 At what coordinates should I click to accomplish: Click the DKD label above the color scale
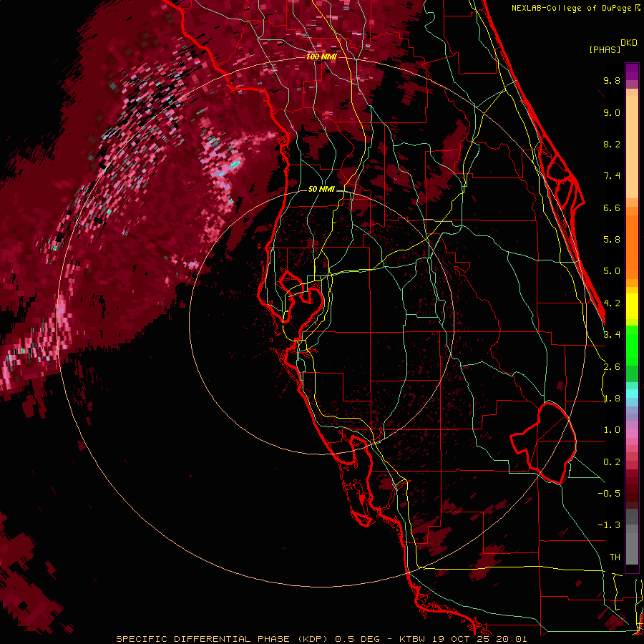point(629,43)
